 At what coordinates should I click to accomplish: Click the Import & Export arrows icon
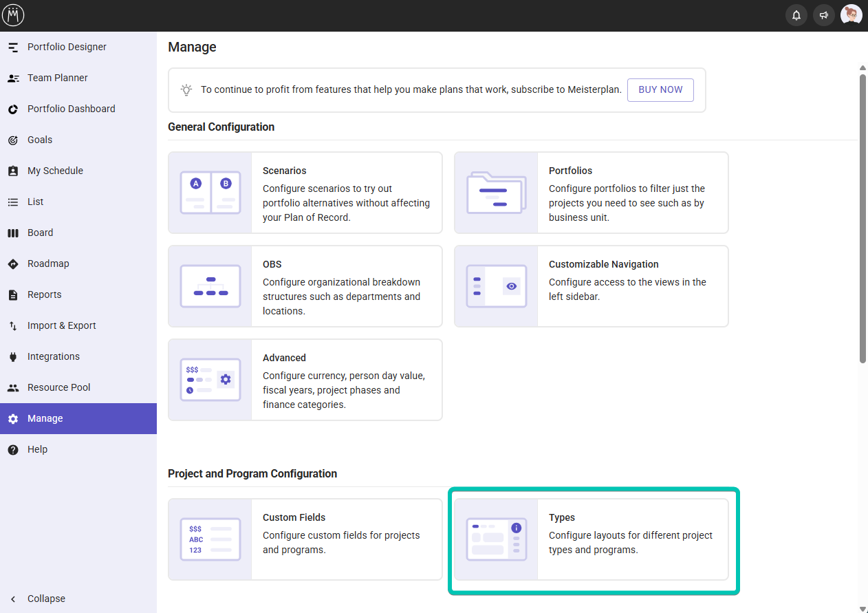tap(13, 326)
